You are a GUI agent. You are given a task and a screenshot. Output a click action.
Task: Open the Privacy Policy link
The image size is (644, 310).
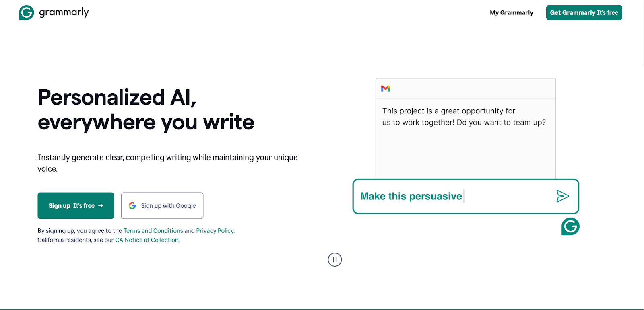215,231
